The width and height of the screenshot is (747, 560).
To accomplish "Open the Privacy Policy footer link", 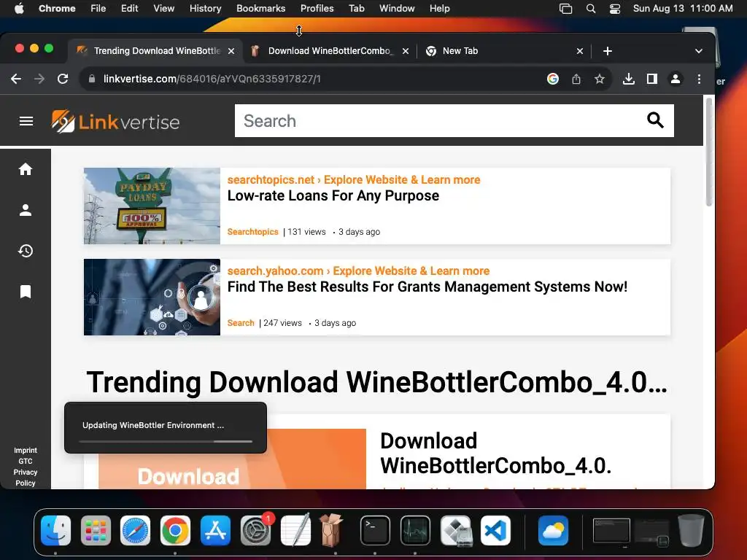I will pyautogui.click(x=26, y=478).
